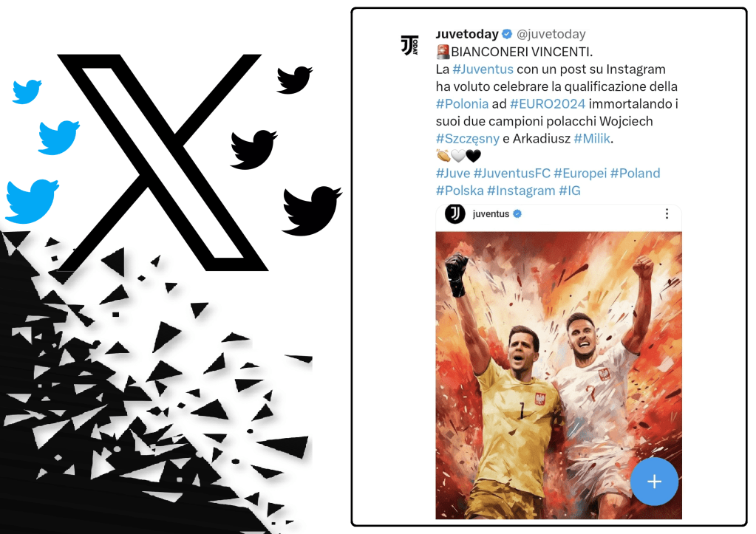The width and height of the screenshot is (756, 534).
Task: Open the #JuventusFC hashtag
Action: click(511, 173)
